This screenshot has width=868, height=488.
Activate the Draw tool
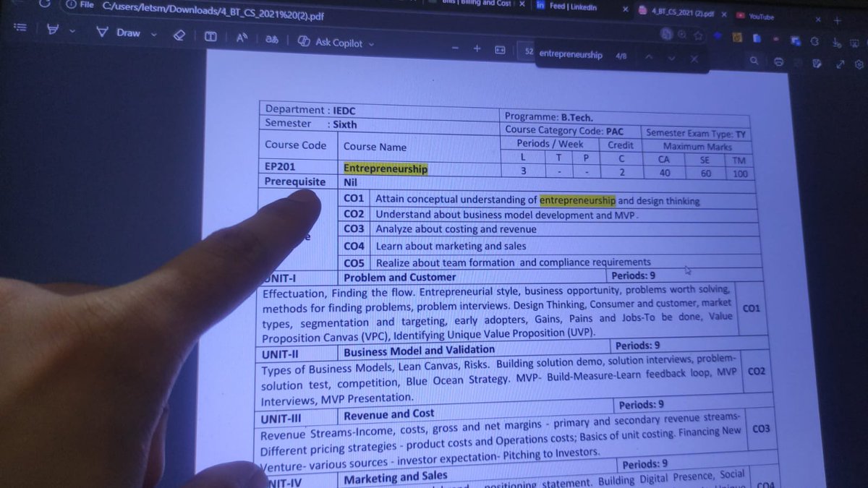118,32
